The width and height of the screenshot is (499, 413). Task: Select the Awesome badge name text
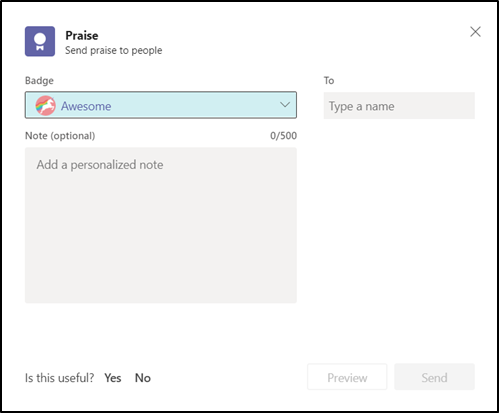tap(86, 106)
